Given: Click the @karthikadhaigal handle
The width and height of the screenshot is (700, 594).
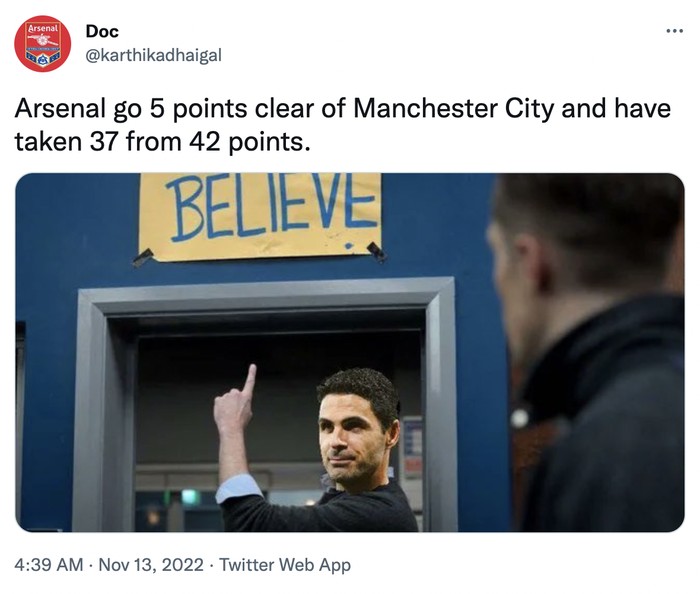Looking at the screenshot, I should (x=154, y=55).
